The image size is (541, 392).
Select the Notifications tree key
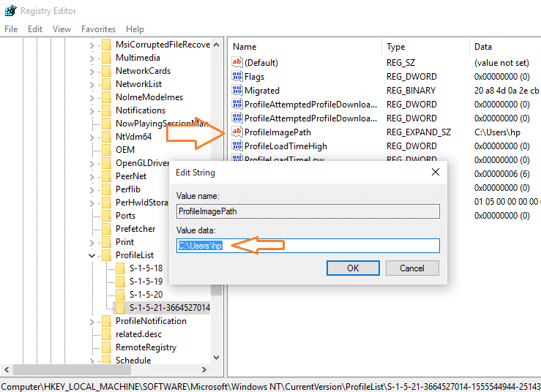coord(141,110)
